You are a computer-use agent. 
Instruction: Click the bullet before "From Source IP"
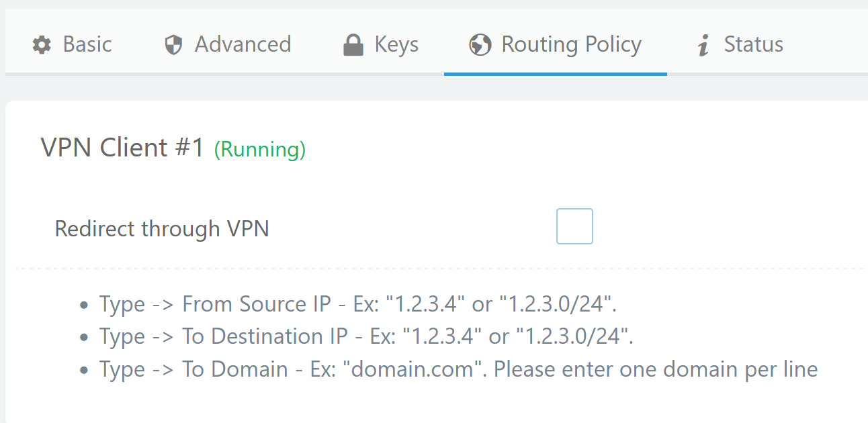tap(84, 305)
